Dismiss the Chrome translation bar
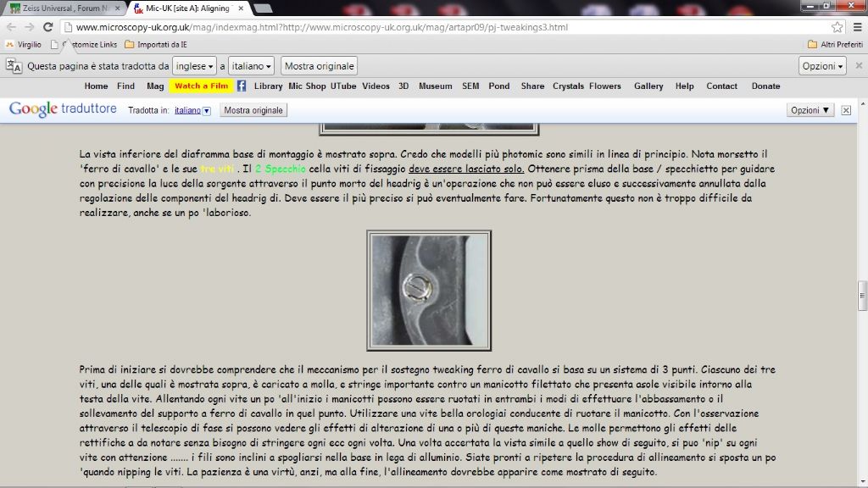 858,66
